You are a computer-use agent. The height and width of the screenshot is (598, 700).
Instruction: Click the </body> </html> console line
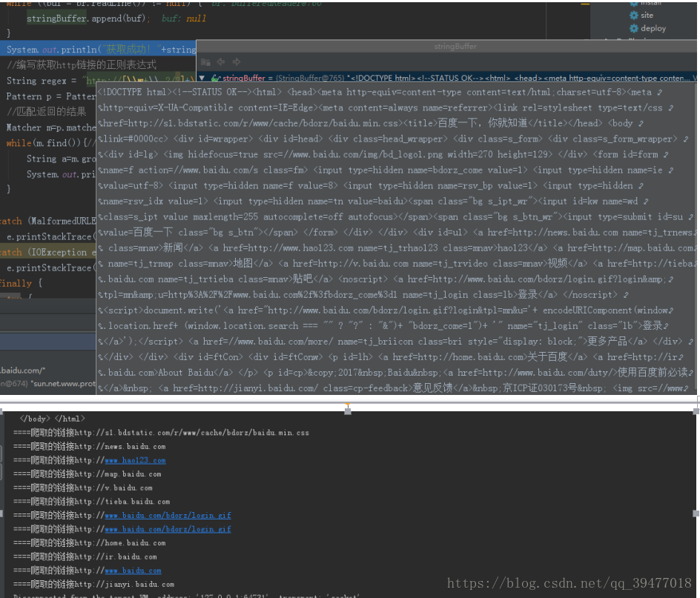(x=52, y=419)
